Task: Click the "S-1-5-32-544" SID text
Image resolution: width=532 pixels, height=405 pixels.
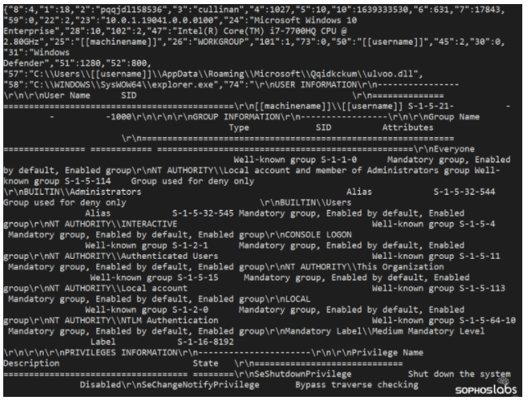Action: [x=464, y=192]
